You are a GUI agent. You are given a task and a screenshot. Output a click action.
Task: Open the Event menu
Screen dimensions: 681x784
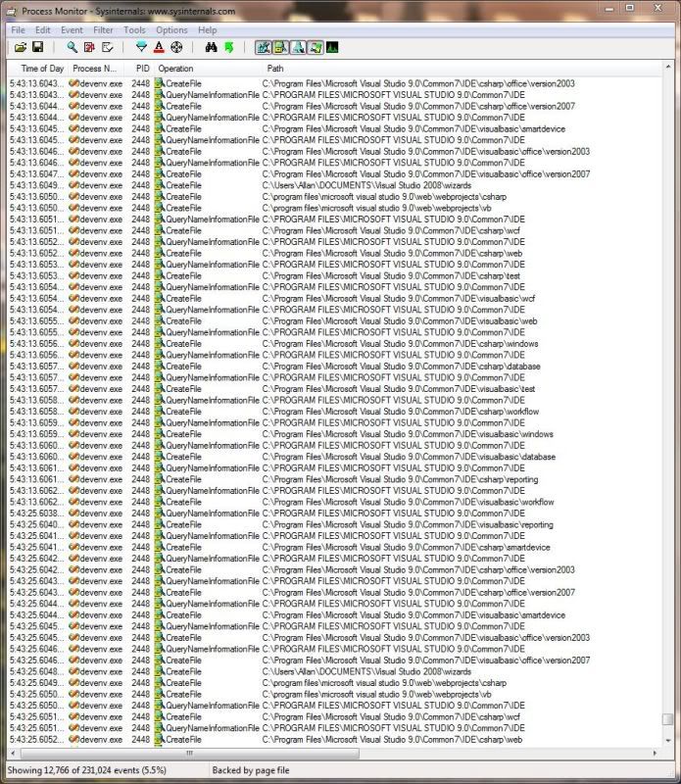72,30
